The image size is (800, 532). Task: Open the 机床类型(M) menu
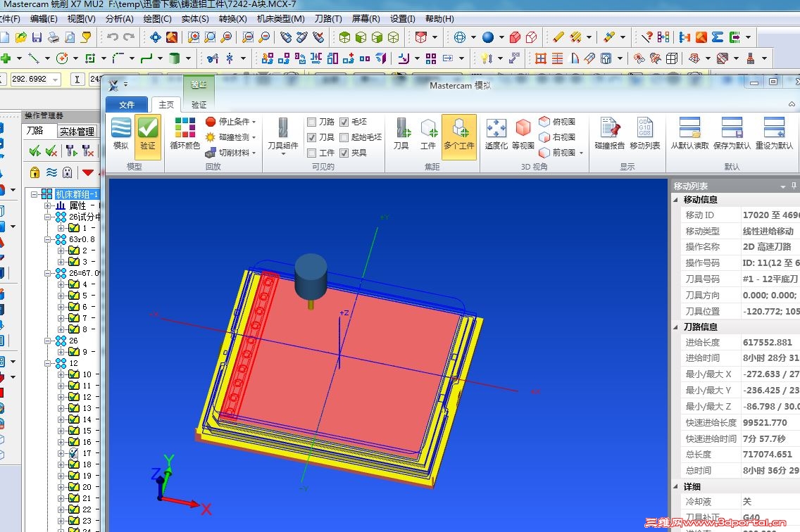click(281, 19)
